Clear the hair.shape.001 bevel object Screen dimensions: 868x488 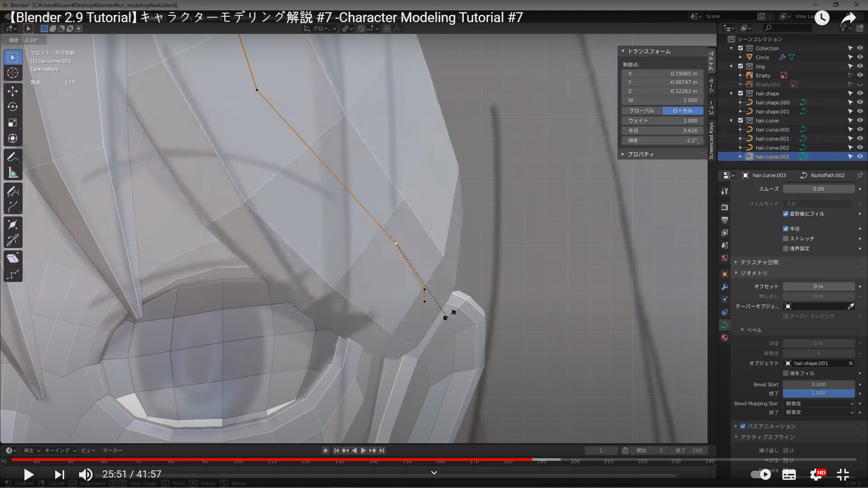(850, 363)
